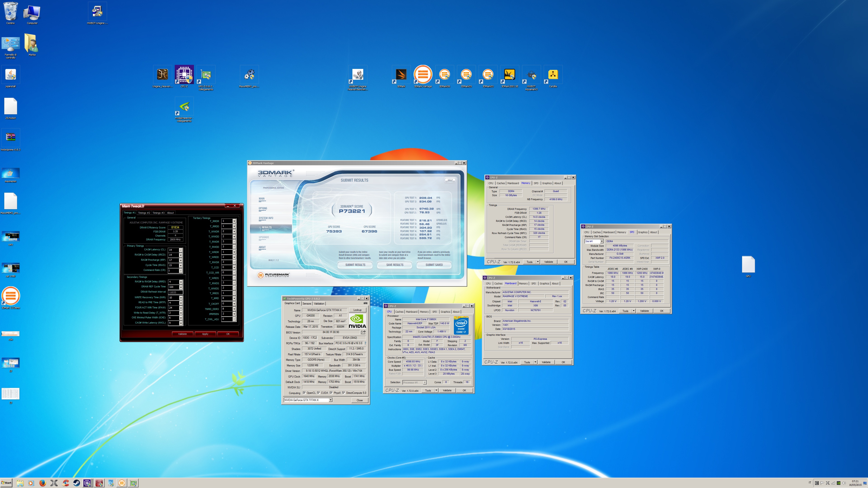Image resolution: width=868 pixels, height=488 pixels.
Task: Click Validate in CPU-Z SPD window
Action: 644,311
